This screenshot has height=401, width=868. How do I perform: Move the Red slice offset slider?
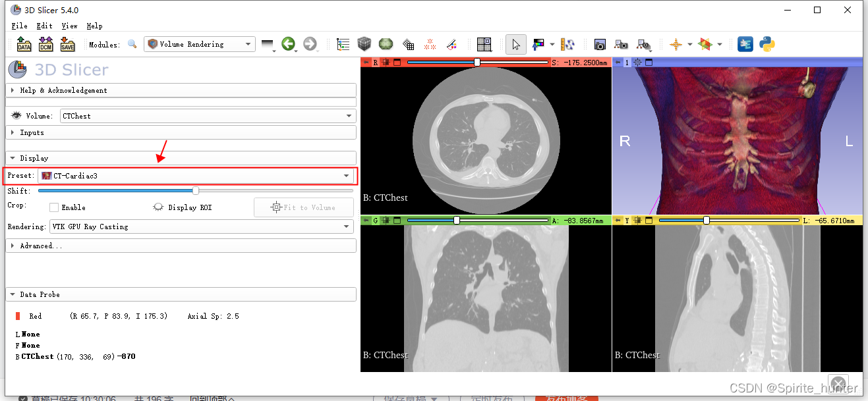(477, 63)
